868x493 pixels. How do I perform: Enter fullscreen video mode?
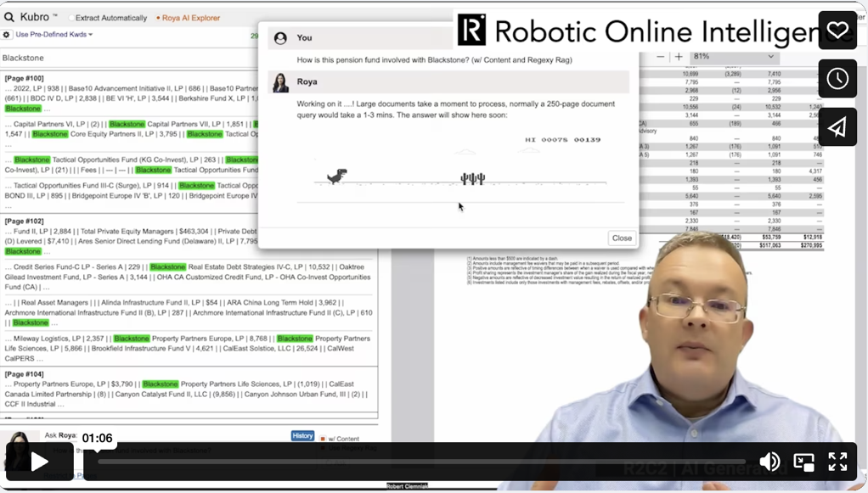(x=837, y=462)
